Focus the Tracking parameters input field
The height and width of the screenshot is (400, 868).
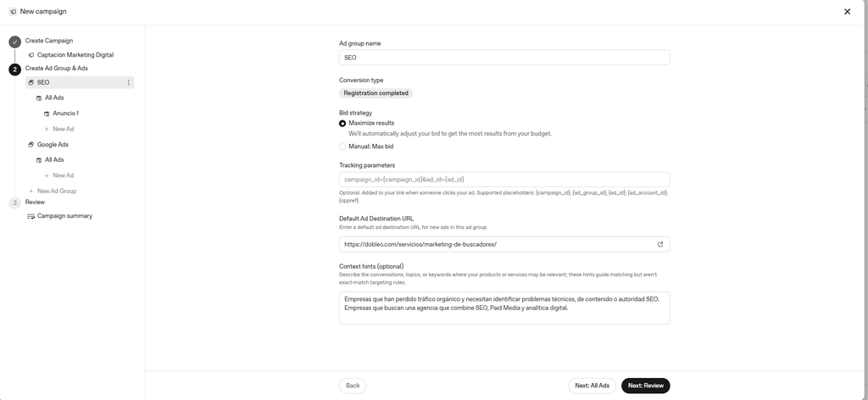pyautogui.click(x=504, y=180)
